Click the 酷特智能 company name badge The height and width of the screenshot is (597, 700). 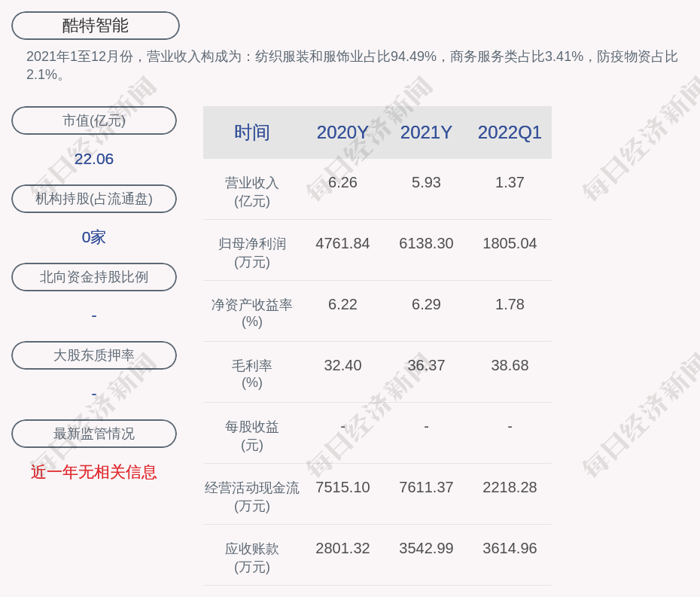coord(96,26)
